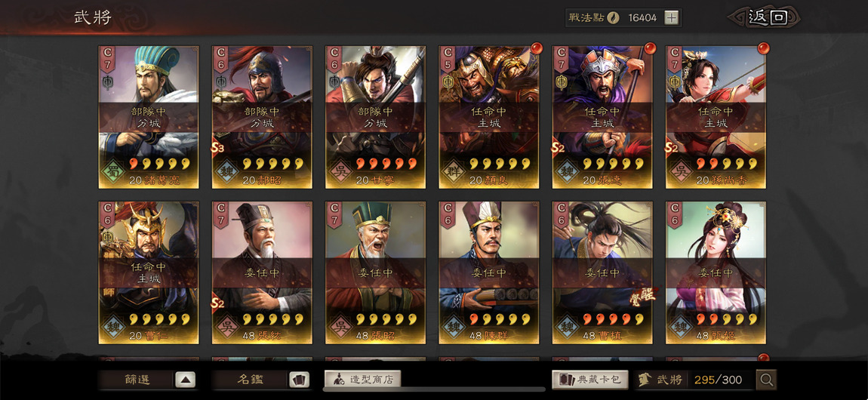Click red notification dot on 顏良 card
Viewport: 868px width, 400px height.
(x=537, y=48)
